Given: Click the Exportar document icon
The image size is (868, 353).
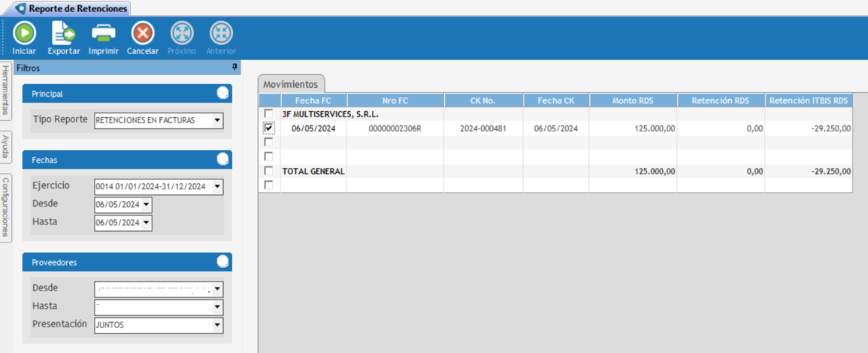Looking at the screenshot, I should tap(64, 33).
